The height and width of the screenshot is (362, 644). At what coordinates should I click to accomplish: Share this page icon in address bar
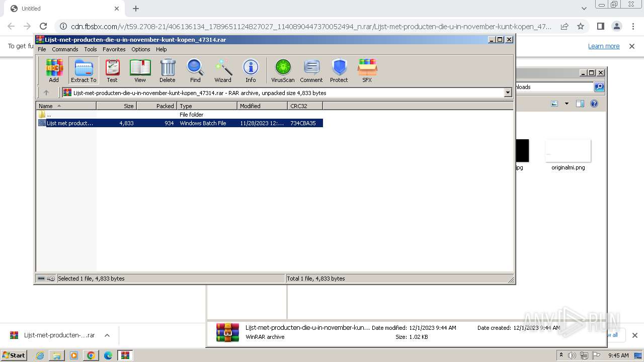click(565, 26)
